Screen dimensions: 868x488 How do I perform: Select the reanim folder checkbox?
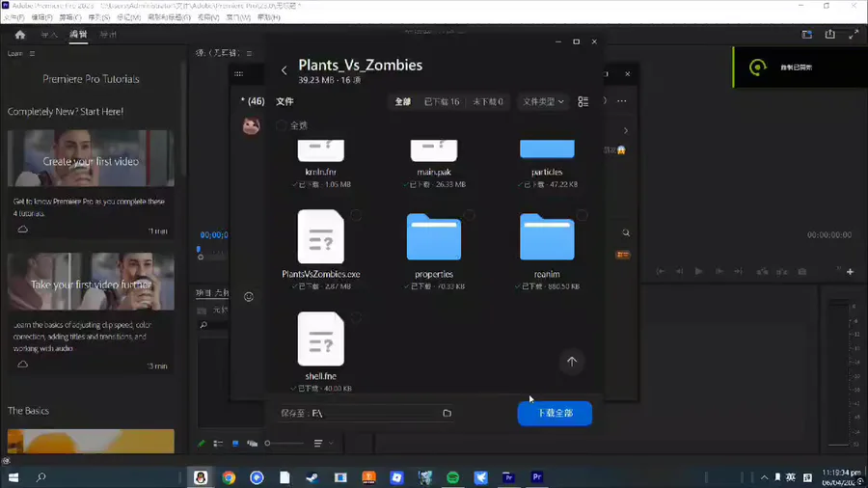tap(582, 215)
